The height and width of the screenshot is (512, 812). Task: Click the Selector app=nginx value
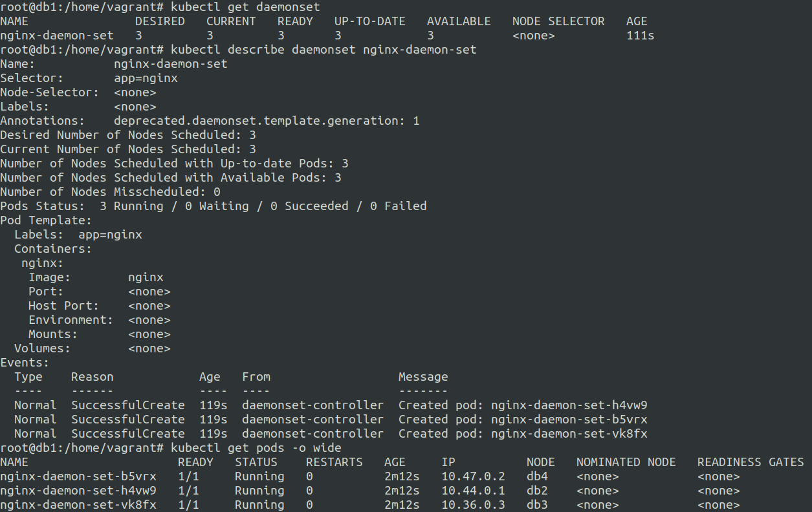pos(146,78)
